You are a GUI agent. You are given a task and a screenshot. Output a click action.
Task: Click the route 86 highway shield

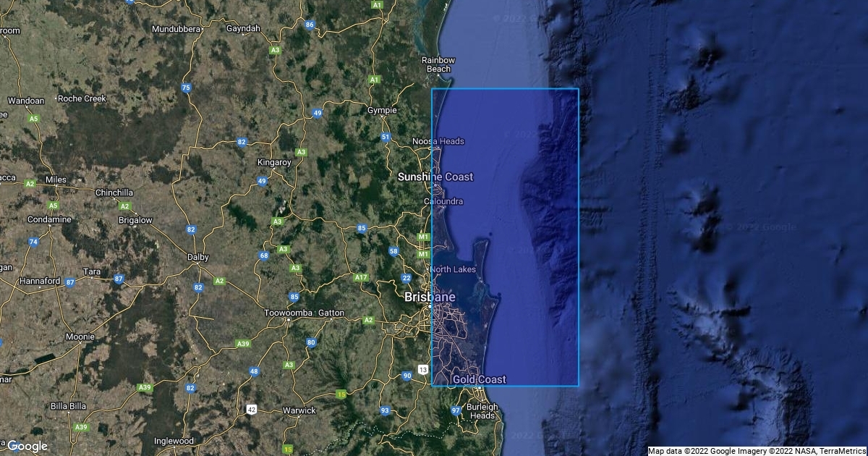click(310, 25)
